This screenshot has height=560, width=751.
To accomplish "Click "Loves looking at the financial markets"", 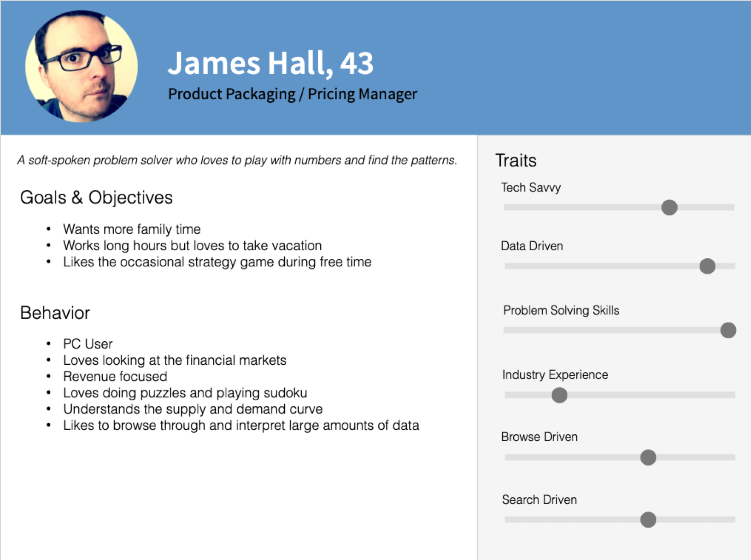I will pos(175,360).
